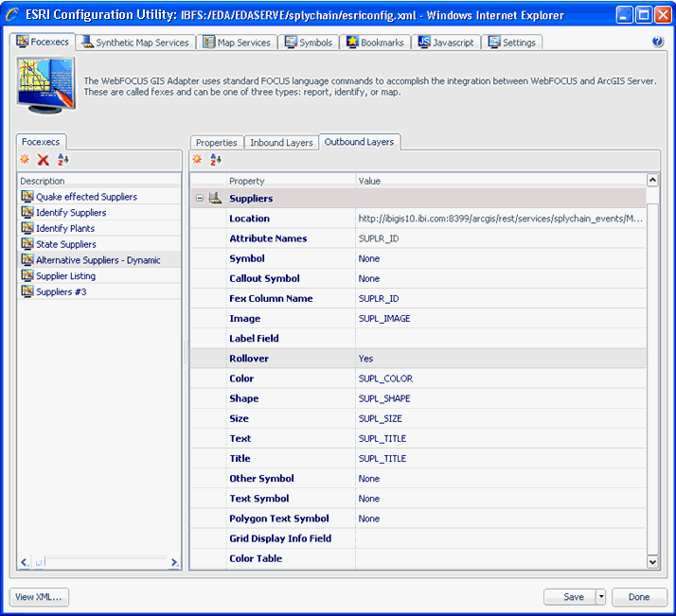Click the Identify Plants row icon
Screen dimensions: 676x616
(x=27, y=228)
